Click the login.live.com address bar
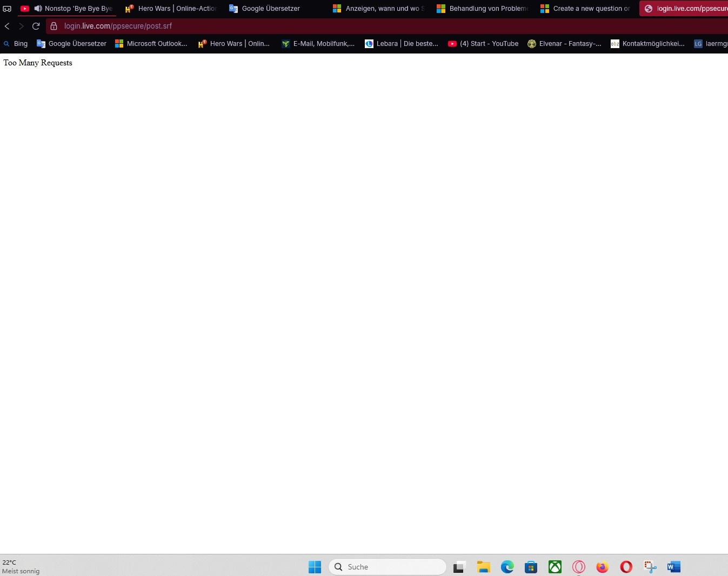The image size is (728, 576). pos(118,26)
